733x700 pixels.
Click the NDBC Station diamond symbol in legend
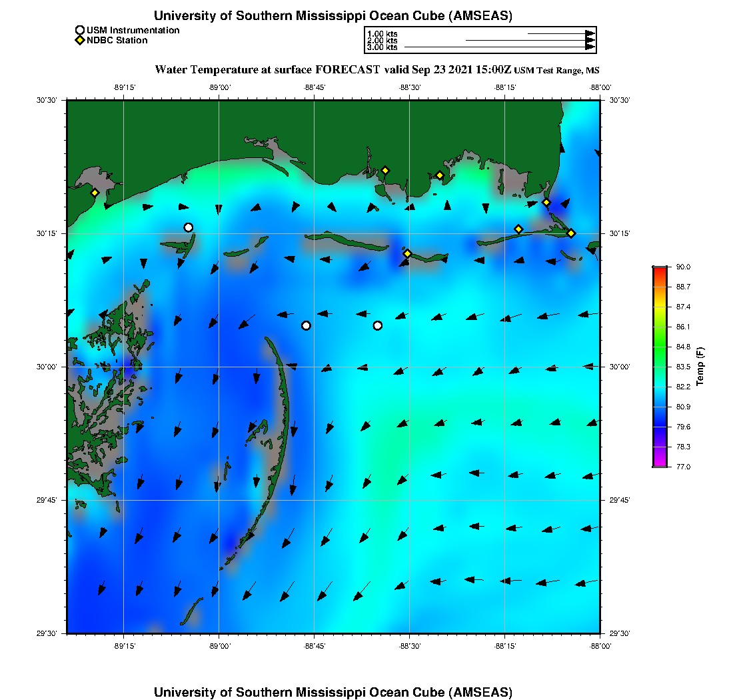click(x=80, y=40)
